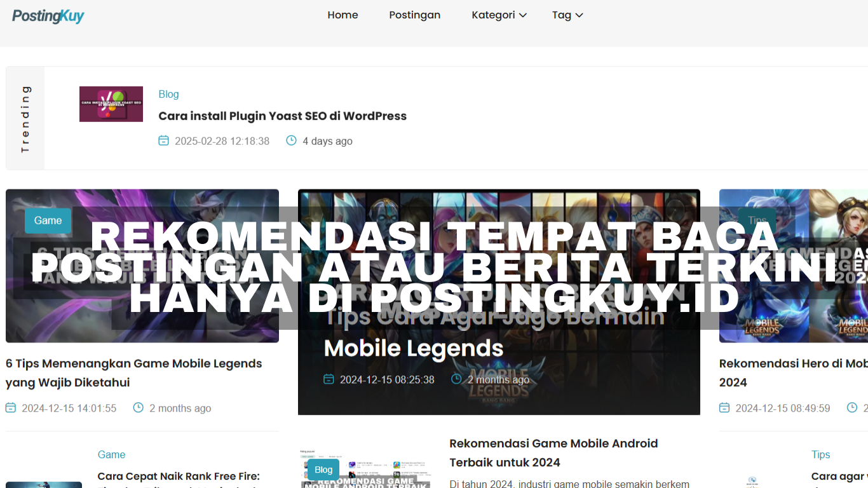Click calendar icon beside 2025-02-28 date
The image size is (868, 488).
pyautogui.click(x=164, y=140)
